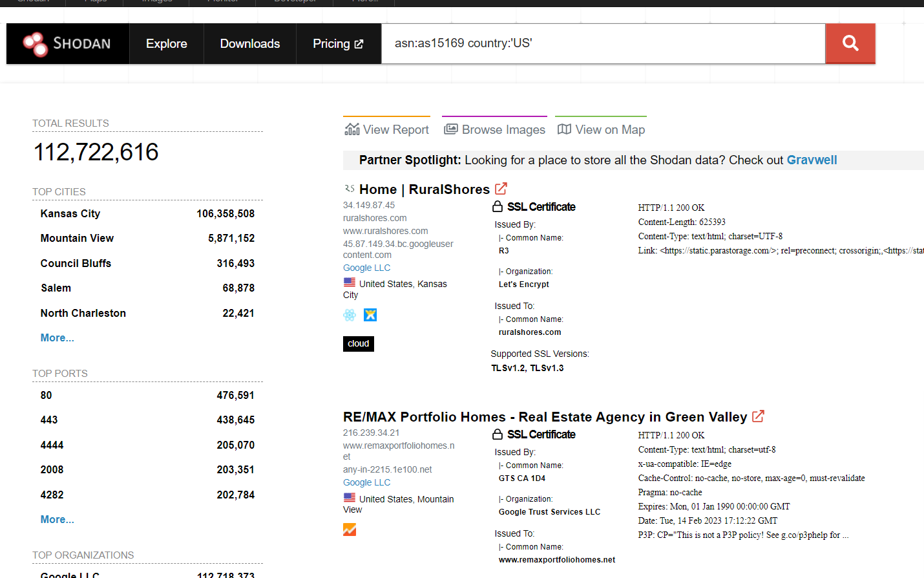Filter by Council Bluffs
The image size is (924, 578).
pyautogui.click(x=76, y=263)
